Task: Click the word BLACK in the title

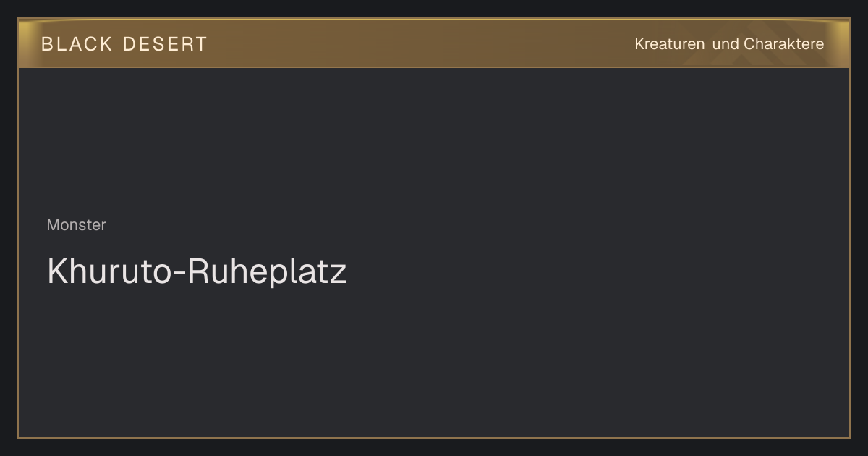Action: coord(77,44)
